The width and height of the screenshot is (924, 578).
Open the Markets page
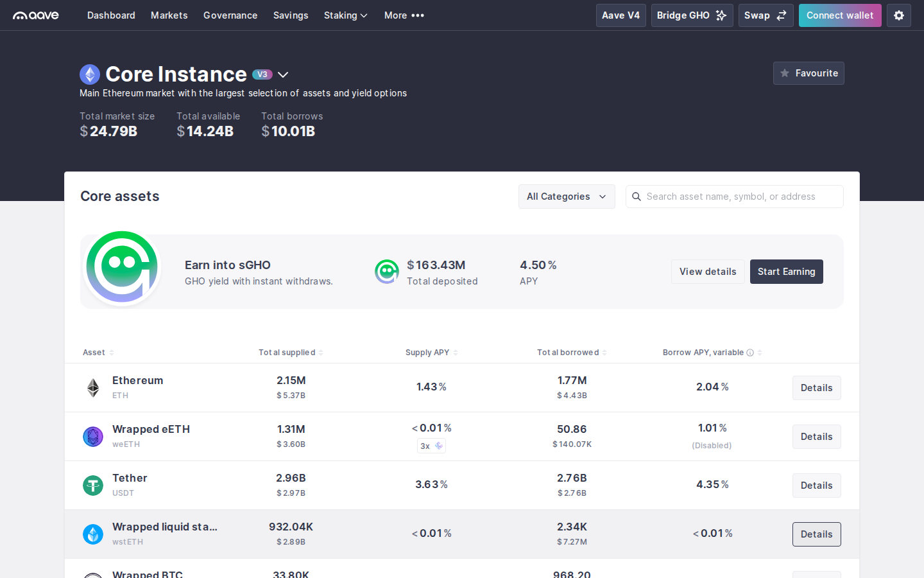pos(169,15)
